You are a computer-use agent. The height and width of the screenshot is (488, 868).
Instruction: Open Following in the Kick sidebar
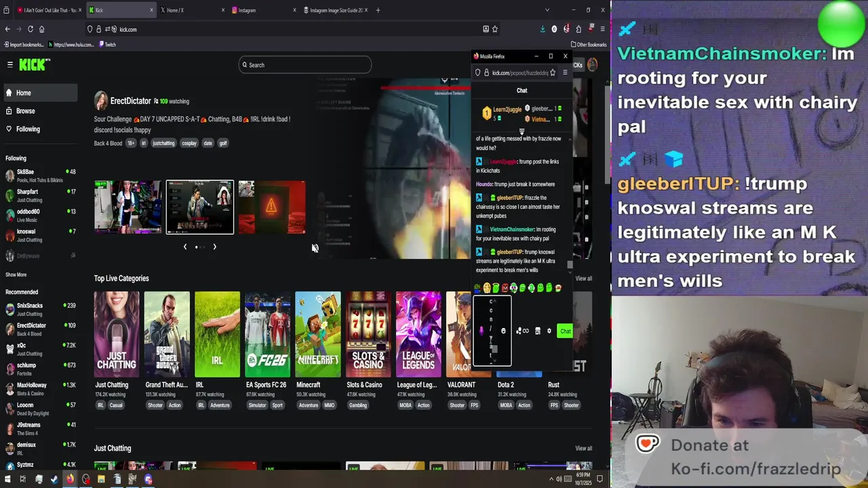(x=41, y=129)
